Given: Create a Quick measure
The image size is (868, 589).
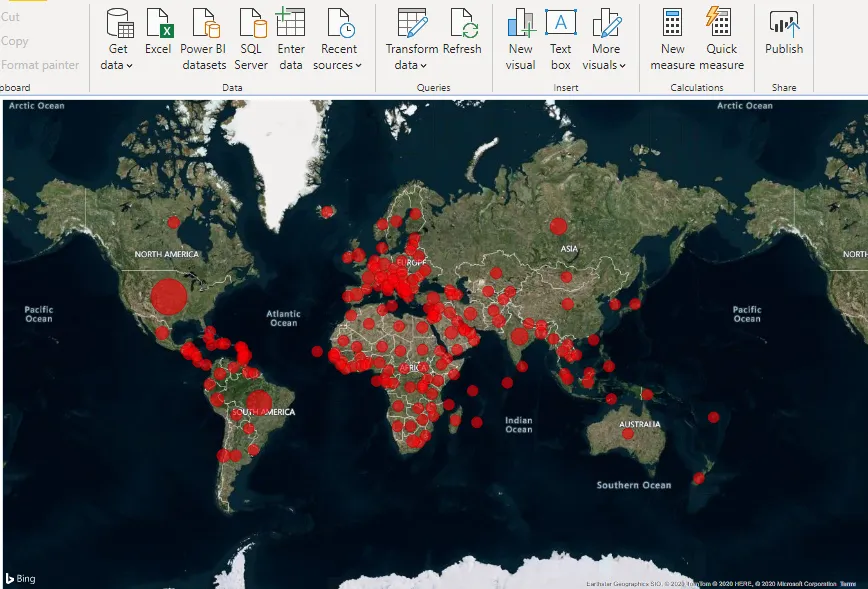Looking at the screenshot, I should point(721,39).
